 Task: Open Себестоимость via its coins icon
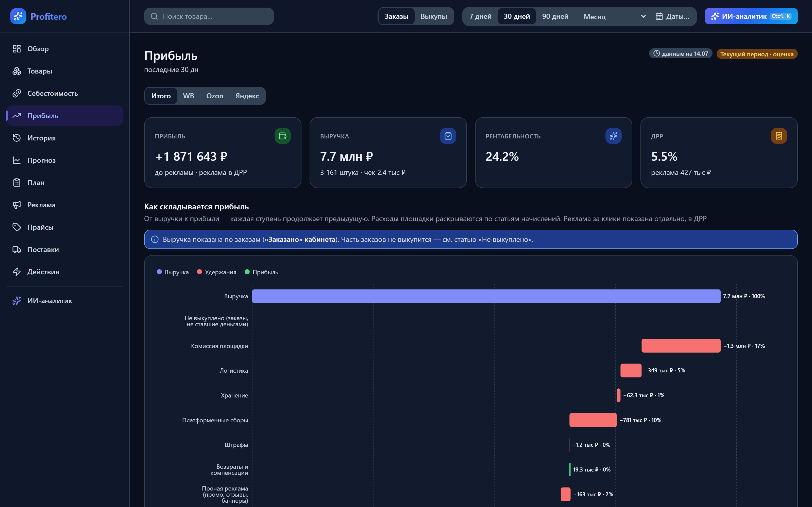pyautogui.click(x=17, y=93)
